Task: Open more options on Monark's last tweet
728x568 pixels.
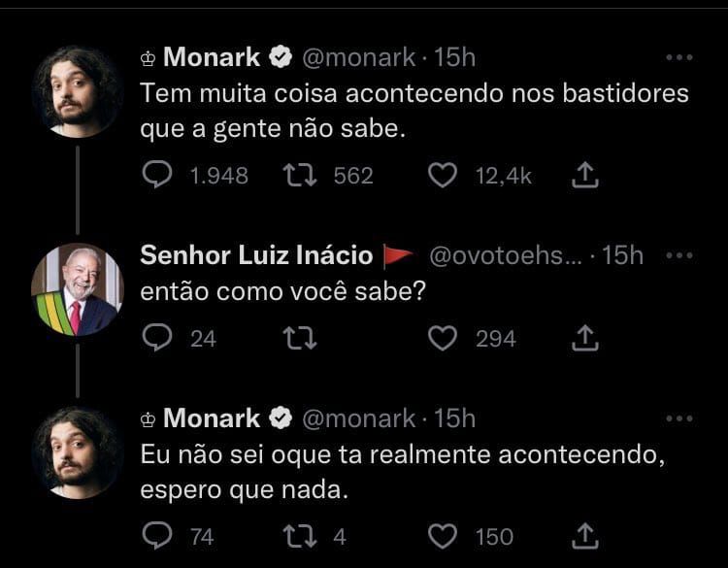Action: coord(679,418)
